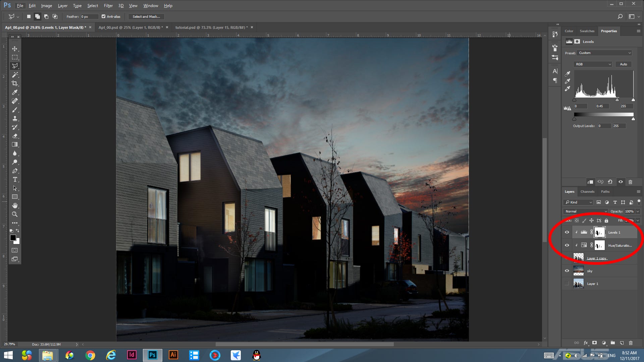Click the foreground color swatch
The image size is (644, 362).
pyautogui.click(x=13, y=238)
